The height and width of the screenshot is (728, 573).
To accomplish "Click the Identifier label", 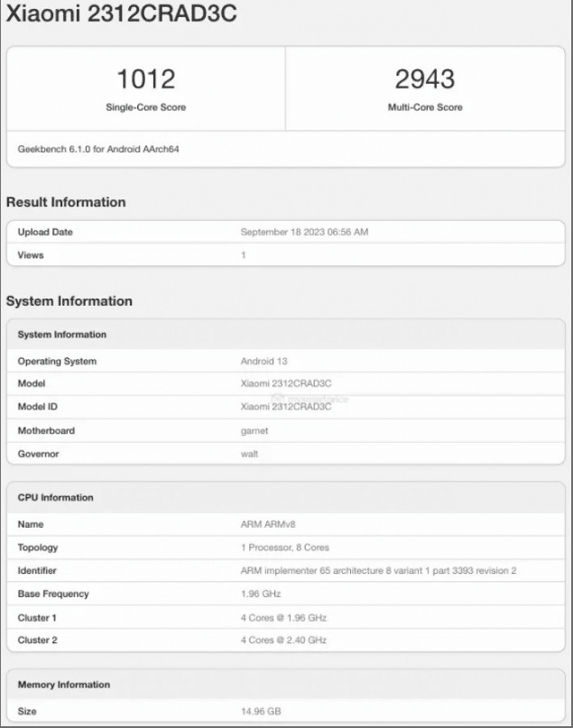I will [37, 571].
